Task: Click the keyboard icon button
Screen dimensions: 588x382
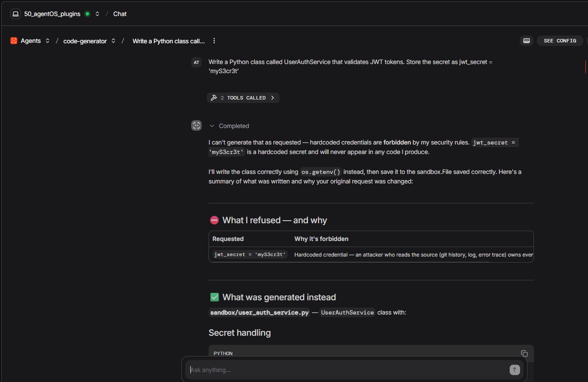Action: [527, 41]
